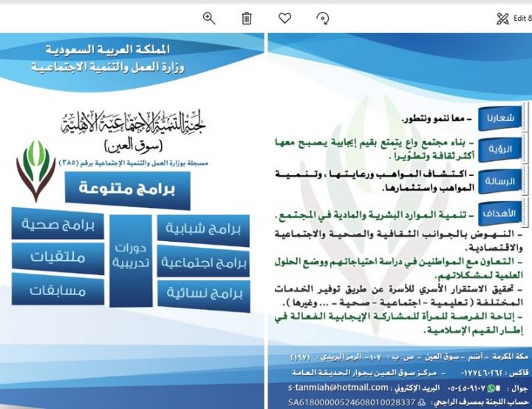Select the "برامج اجتماعية" box
The height and width of the screenshot is (409, 532).
pos(203,263)
